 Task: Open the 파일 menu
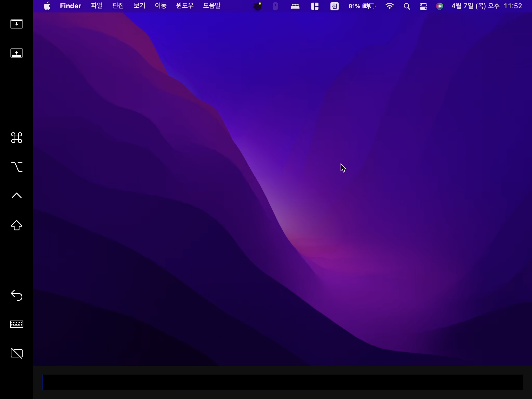(97, 6)
